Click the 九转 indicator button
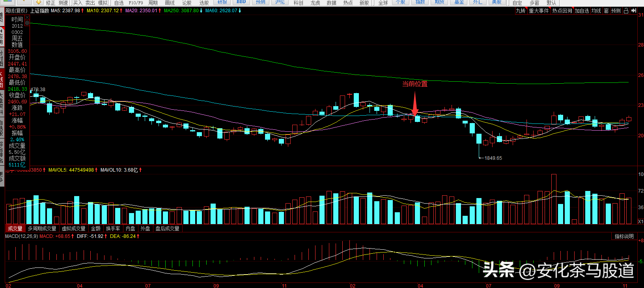The width and height of the screenshot is (644, 288). pyautogui.click(x=521, y=11)
